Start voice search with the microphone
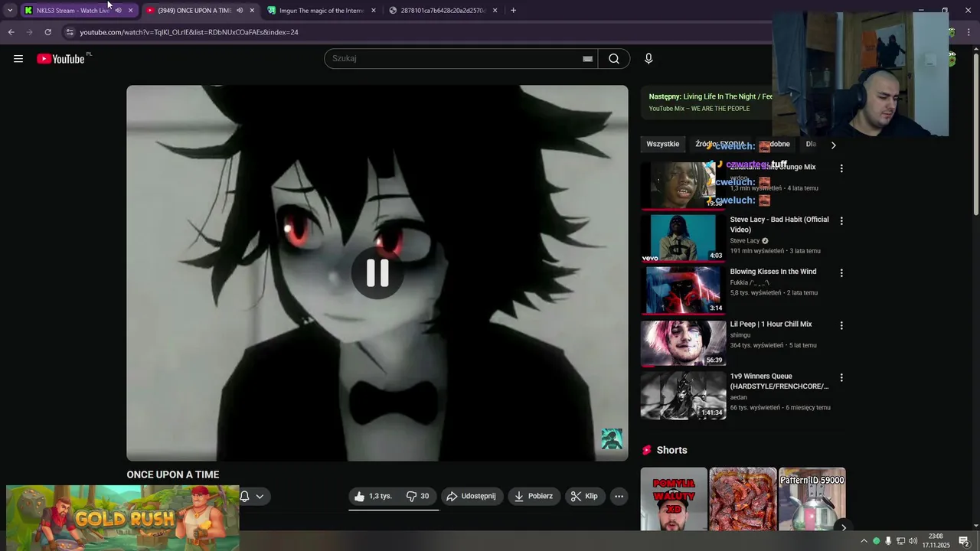The height and width of the screenshot is (551, 980). coord(648,59)
